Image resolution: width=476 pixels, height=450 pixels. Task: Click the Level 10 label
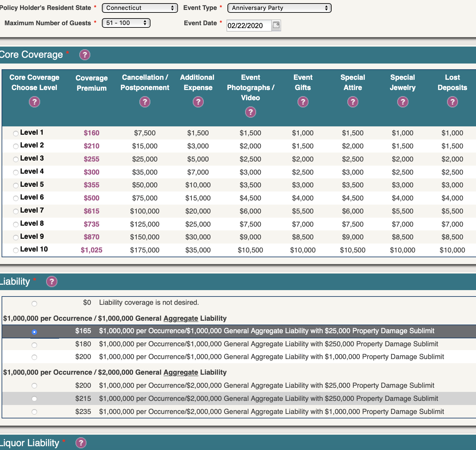pos(34,249)
